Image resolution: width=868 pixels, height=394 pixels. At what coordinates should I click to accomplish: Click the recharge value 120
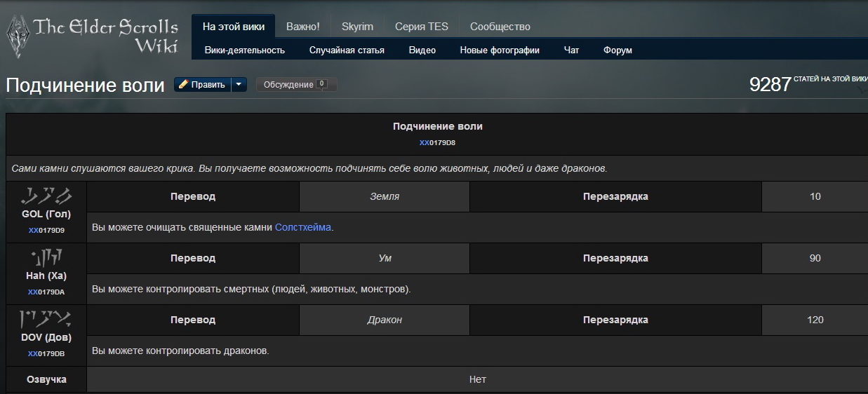pyautogui.click(x=815, y=320)
